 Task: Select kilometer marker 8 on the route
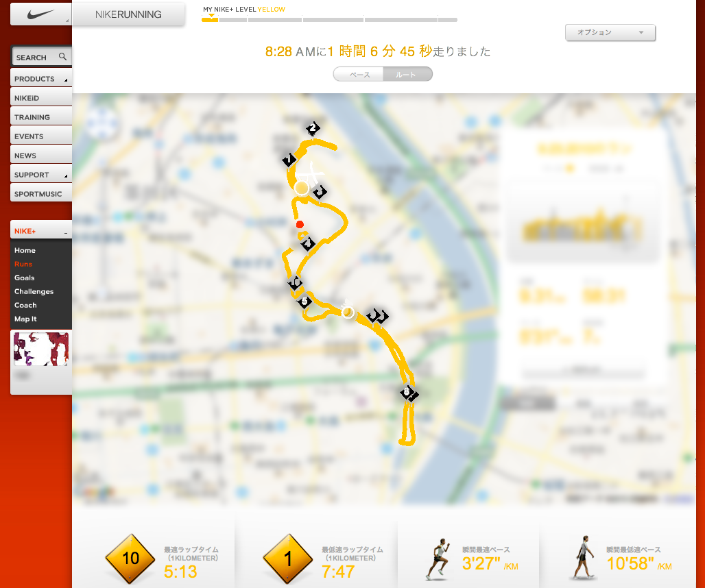[x=407, y=393]
